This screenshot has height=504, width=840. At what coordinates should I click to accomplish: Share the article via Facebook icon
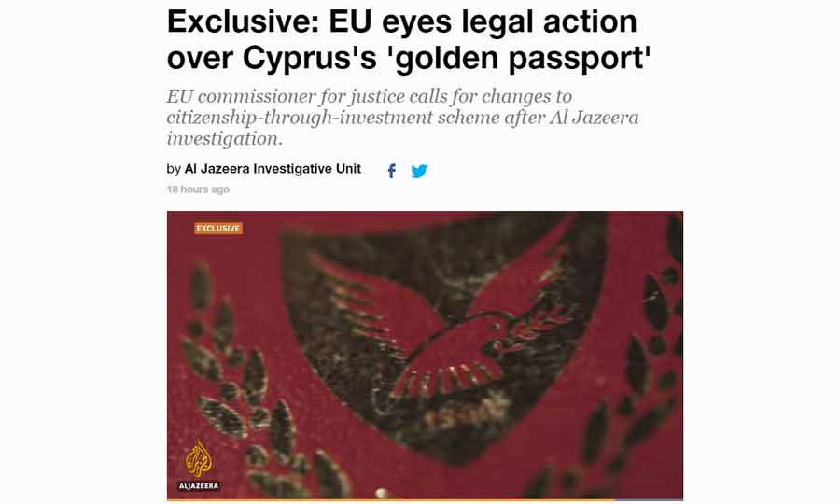click(392, 171)
